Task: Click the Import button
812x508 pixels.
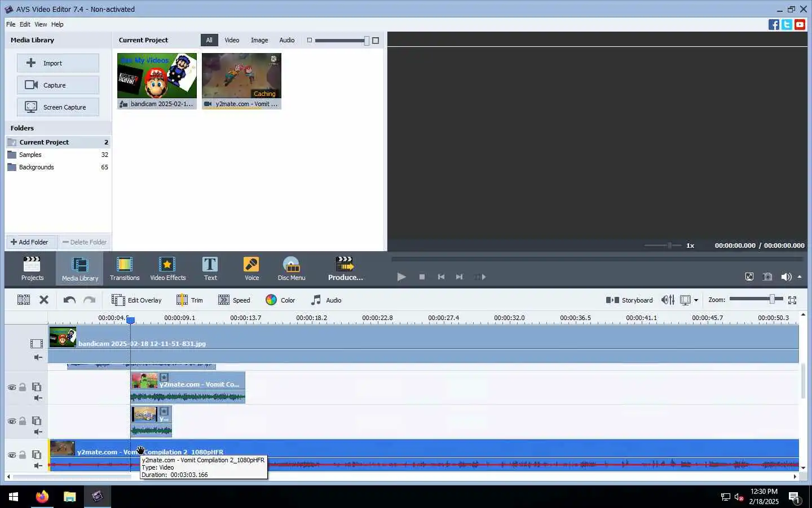Action: 58,63
